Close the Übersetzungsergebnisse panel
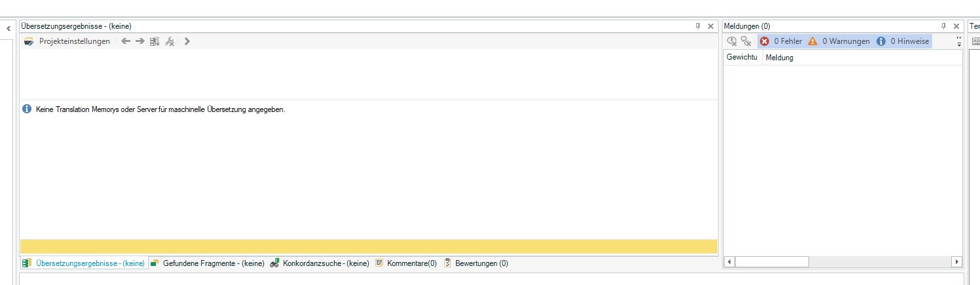The height and width of the screenshot is (285, 980). point(711,26)
